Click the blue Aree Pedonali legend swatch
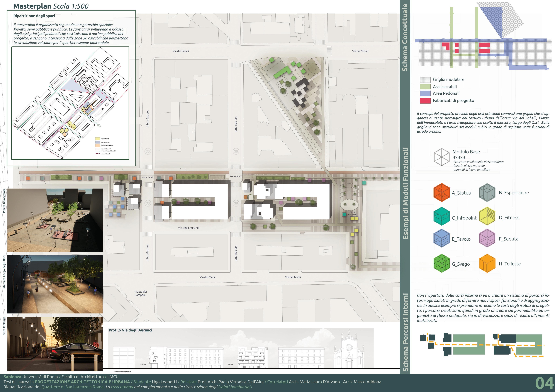Screen dimensions: 555x392 point(425,93)
